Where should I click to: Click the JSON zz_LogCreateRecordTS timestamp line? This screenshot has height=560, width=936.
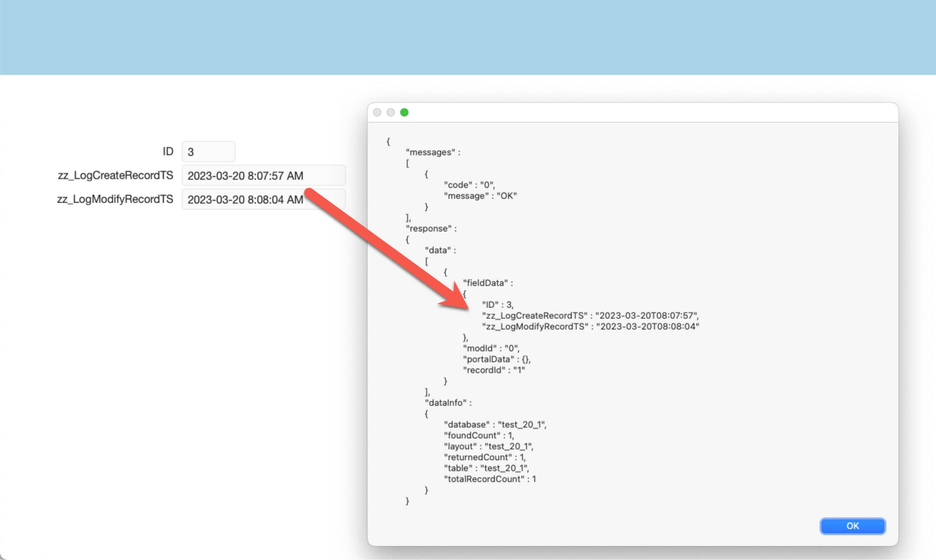coord(590,316)
